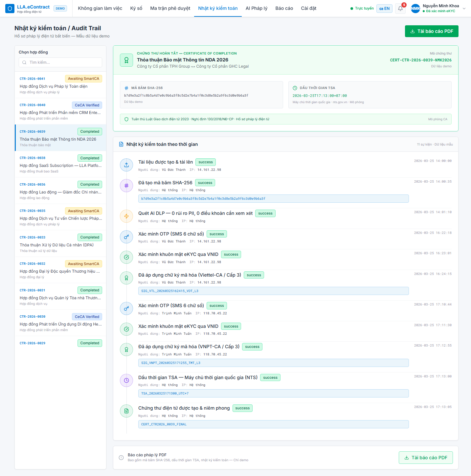Select contract CTR-2026-0030 Ứng dụng Di động
This screenshot has width=471, height=476.
[60, 323]
